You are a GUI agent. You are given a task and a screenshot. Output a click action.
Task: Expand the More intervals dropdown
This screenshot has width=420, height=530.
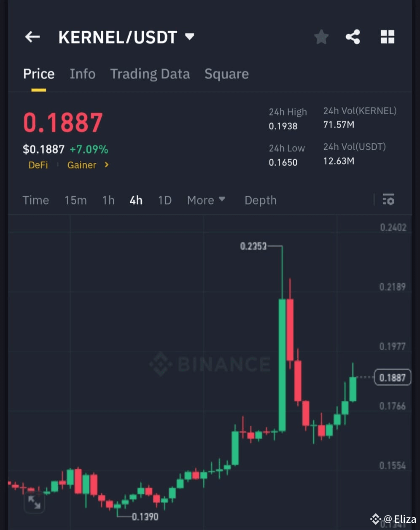[x=206, y=200]
